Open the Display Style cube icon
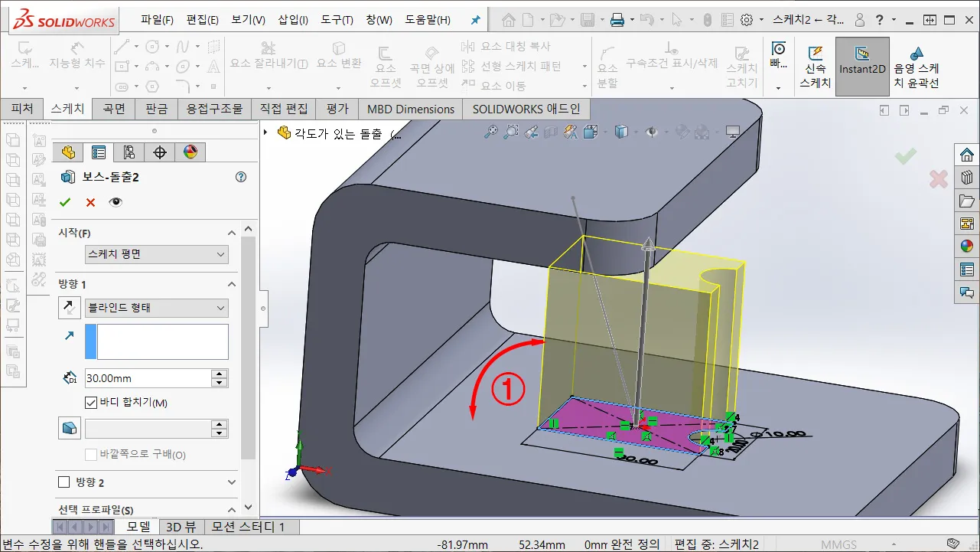 (621, 132)
